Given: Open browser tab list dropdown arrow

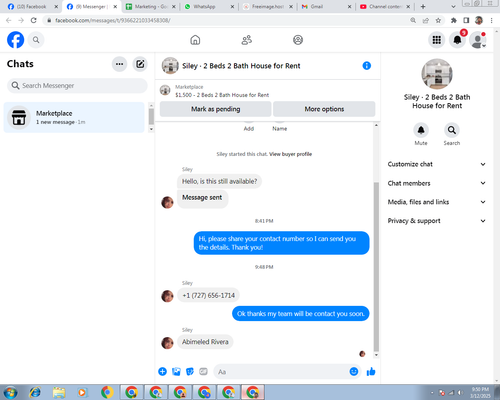Looking at the screenshot, I should 453,6.
